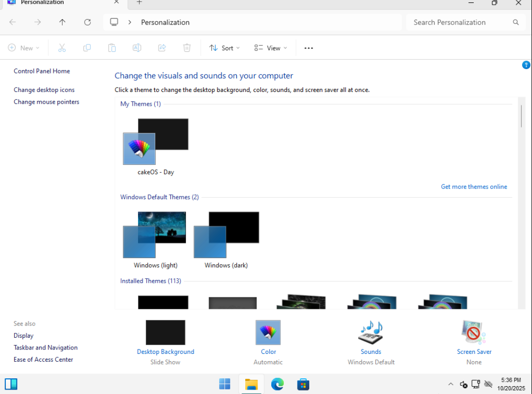Screen dimensions: 532x394
Task: Select the Windows (light) theme thumbnail
Action: pos(155,236)
